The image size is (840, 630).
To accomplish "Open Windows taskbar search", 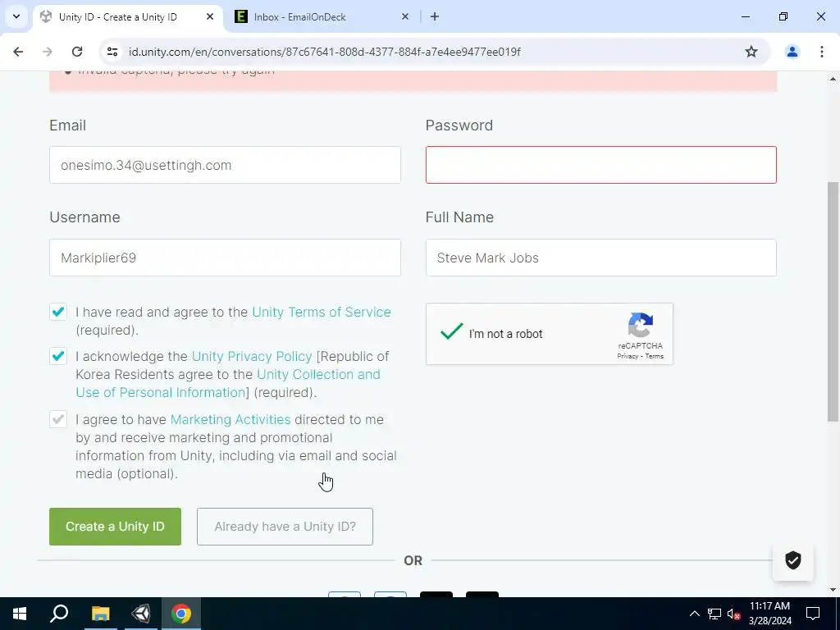I will [x=59, y=614].
